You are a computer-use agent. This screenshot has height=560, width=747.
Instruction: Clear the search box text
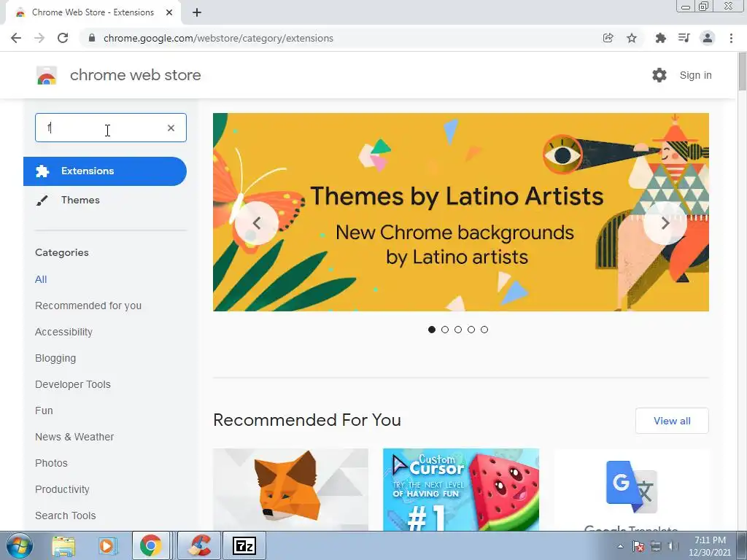click(171, 128)
